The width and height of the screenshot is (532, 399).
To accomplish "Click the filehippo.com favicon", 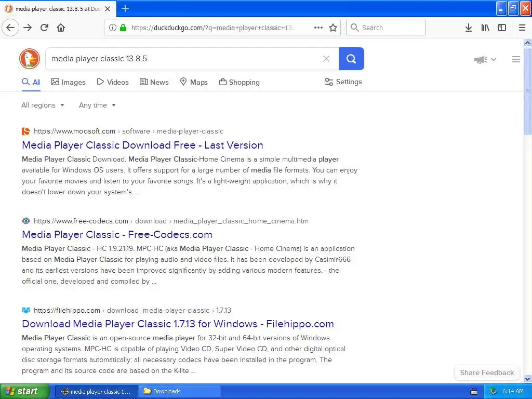I will 26,310.
